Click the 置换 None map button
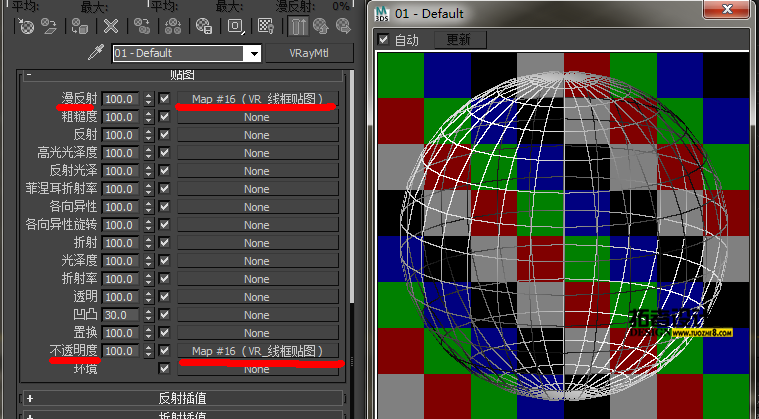The width and height of the screenshot is (759, 419). (x=258, y=333)
